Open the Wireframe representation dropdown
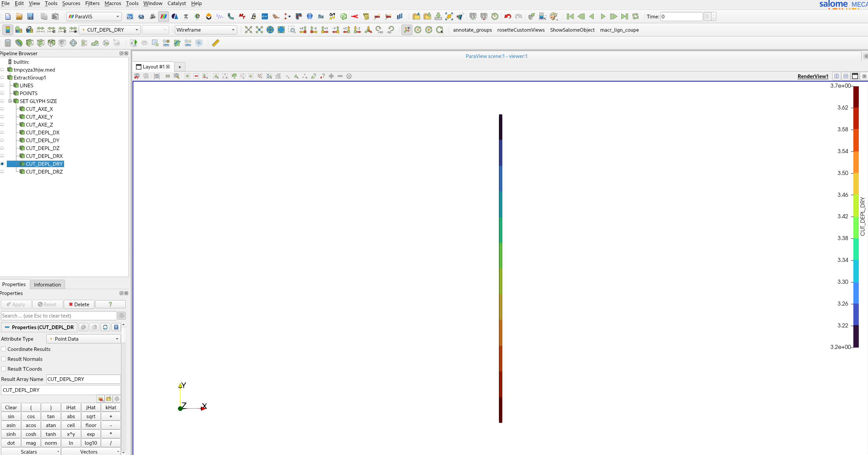The height and width of the screenshot is (455, 868). tap(205, 30)
